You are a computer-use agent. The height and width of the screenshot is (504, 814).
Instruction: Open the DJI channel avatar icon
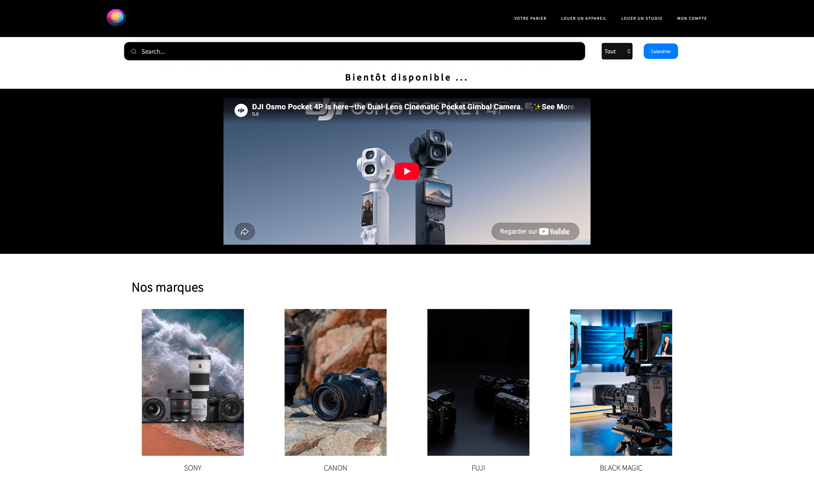click(241, 110)
